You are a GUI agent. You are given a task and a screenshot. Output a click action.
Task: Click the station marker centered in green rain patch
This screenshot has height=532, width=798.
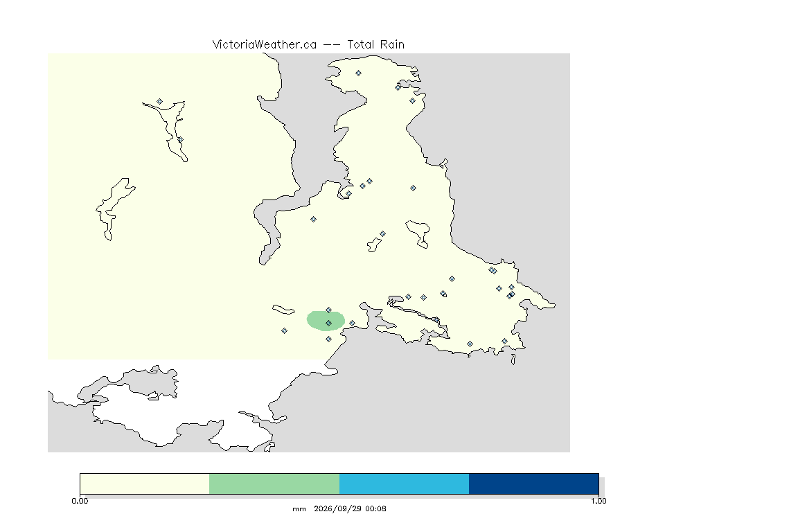329,323
